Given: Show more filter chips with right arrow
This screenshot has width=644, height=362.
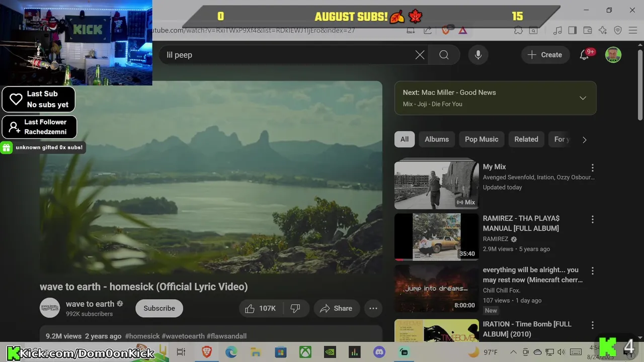Looking at the screenshot, I should [x=584, y=140].
